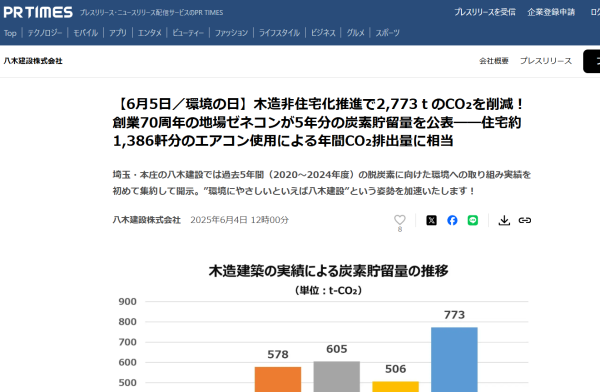Open the スポーツ category

point(387,33)
